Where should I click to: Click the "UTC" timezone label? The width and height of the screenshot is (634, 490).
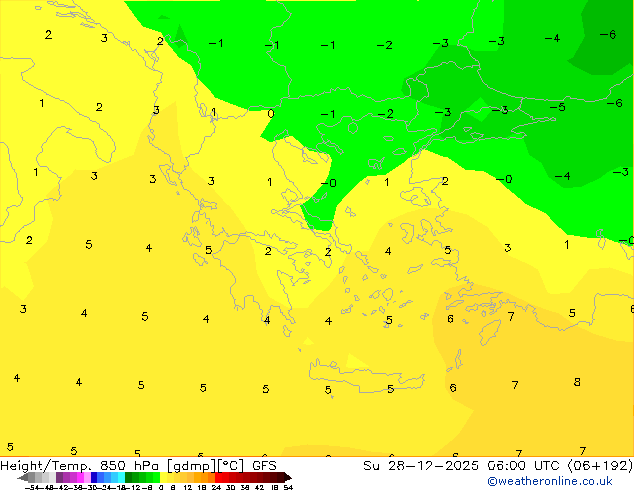click(x=547, y=466)
